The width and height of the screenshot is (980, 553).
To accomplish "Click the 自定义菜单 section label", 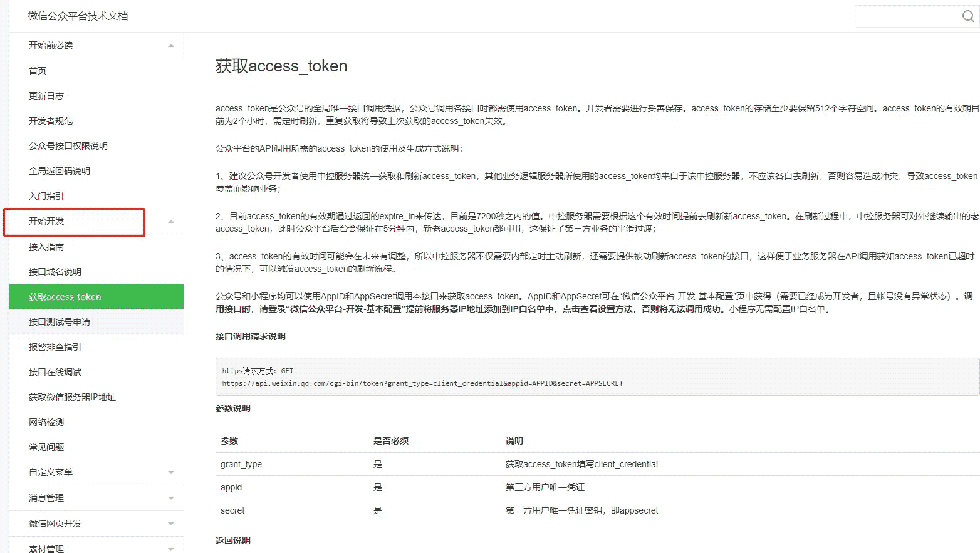I will click(51, 472).
